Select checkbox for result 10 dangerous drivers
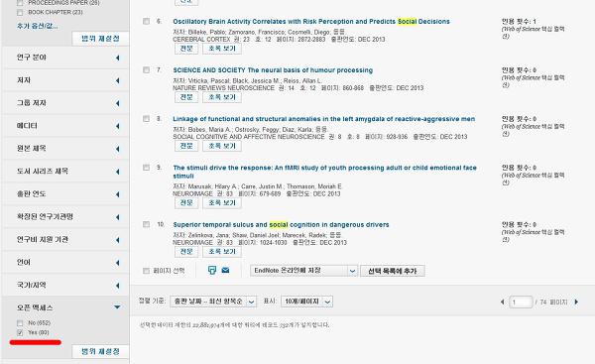 coord(146,224)
